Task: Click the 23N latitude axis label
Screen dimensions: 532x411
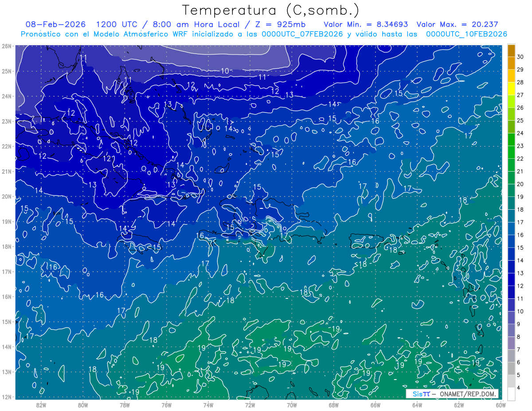Action: [x=7, y=121]
